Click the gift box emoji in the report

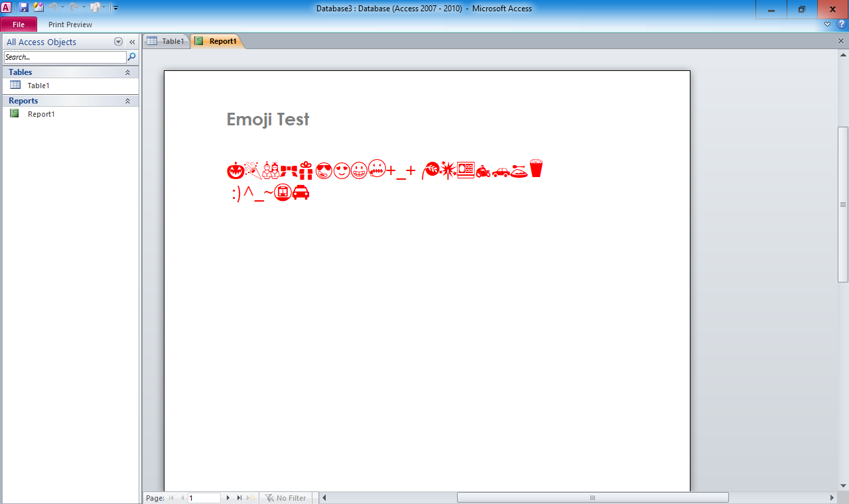(306, 171)
